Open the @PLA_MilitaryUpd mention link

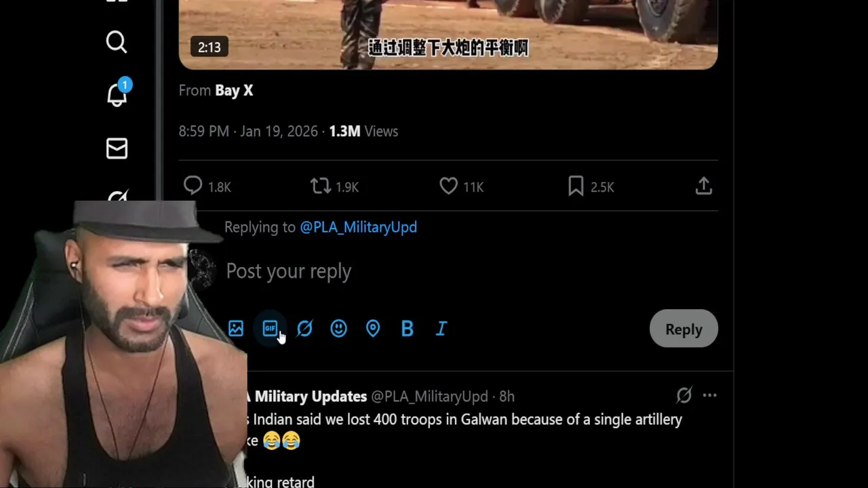coord(358,227)
